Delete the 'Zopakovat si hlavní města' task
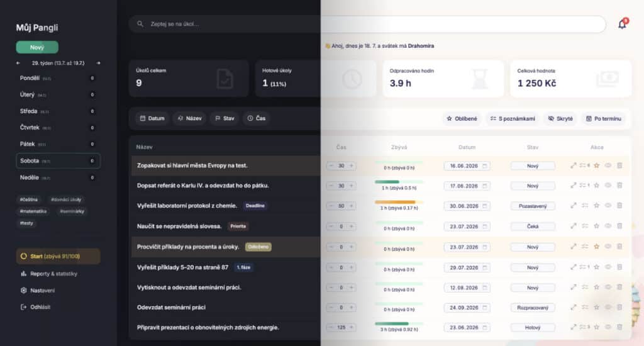Screen dimensions: 644x346 (619, 165)
